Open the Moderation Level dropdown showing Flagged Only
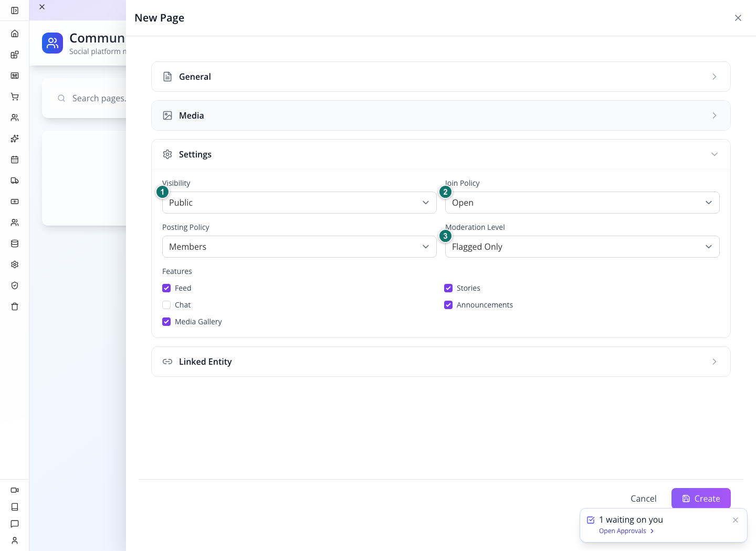 point(582,247)
